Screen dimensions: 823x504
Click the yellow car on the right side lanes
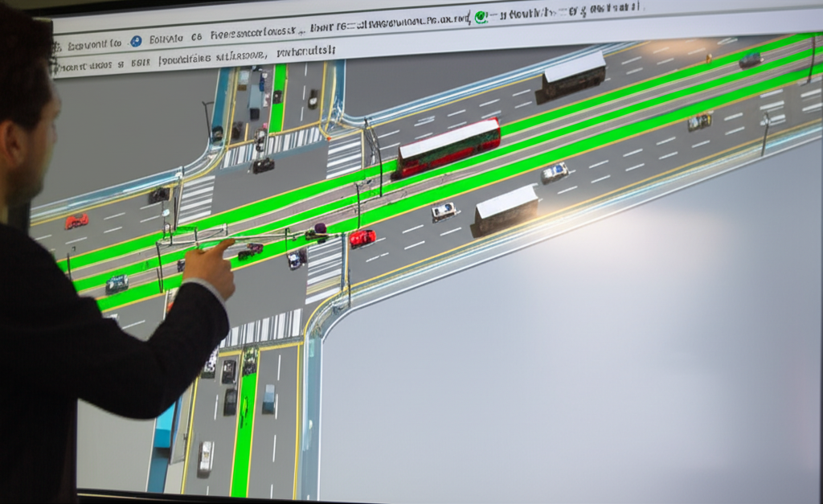click(699, 121)
